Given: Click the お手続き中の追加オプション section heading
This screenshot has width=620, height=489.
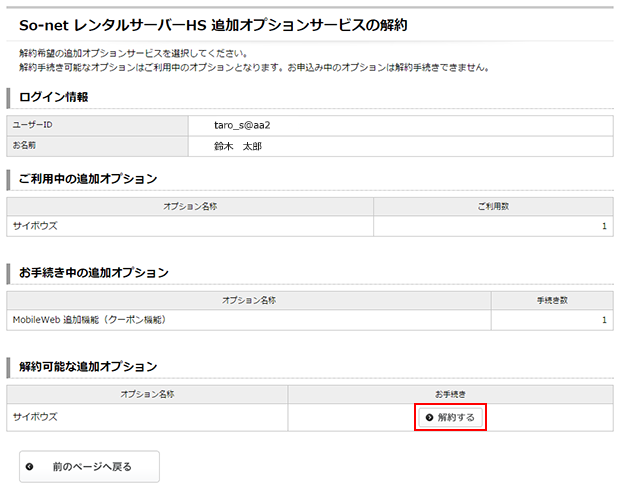Looking at the screenshot, I should (x=93, y=272).
